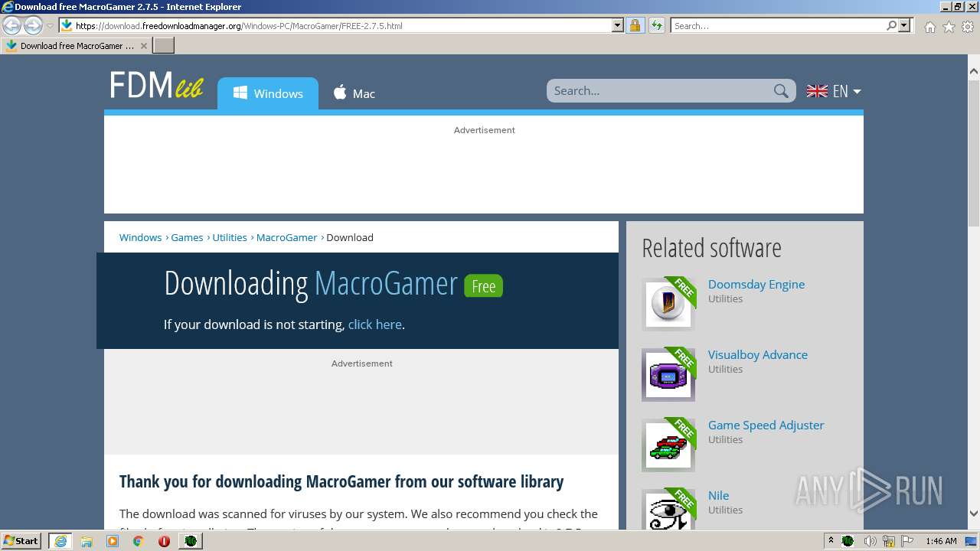
Task: Expand the address bar URL dropdown
Action: (618, 26)
